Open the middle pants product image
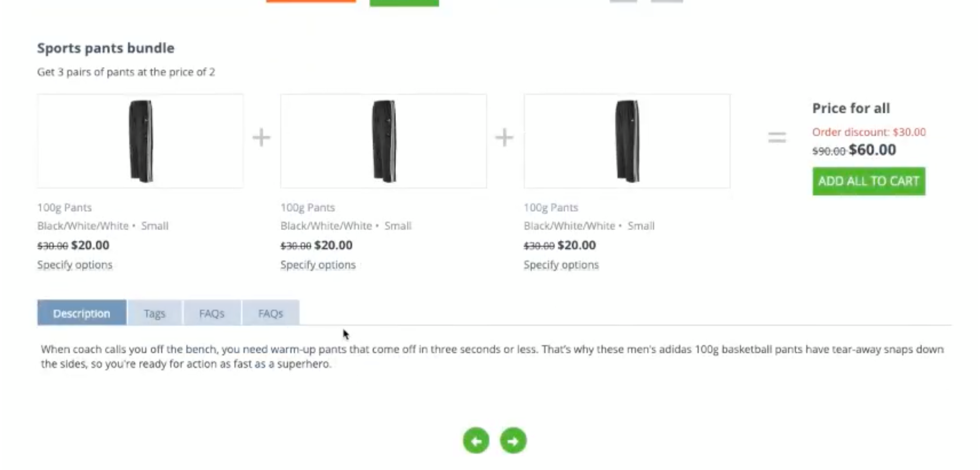The width and height of the screenshot is (980, 470). pos(383,141)
